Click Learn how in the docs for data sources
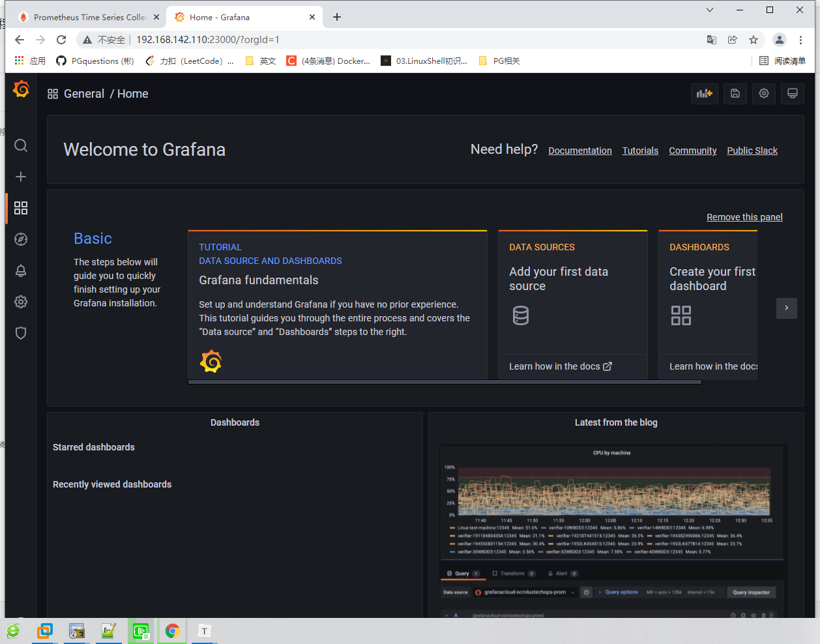 point(561,366)
